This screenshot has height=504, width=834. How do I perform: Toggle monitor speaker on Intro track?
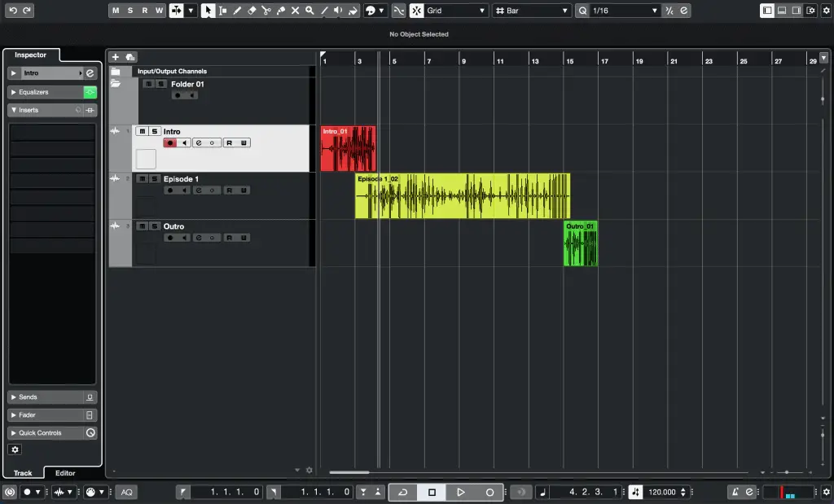[184, 143]
